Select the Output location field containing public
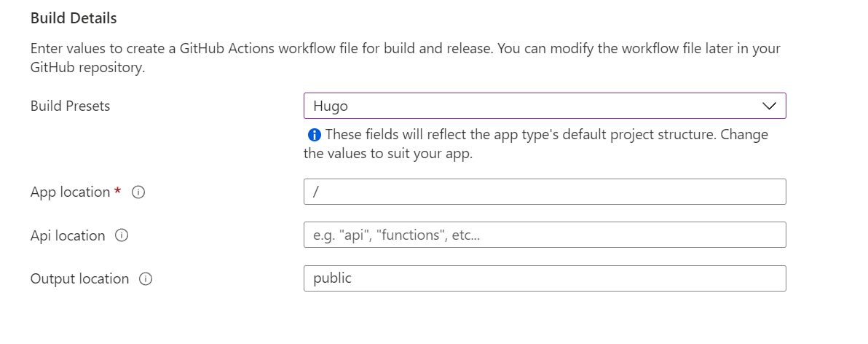The image size is (868, 344). click(x=544, y=278)
